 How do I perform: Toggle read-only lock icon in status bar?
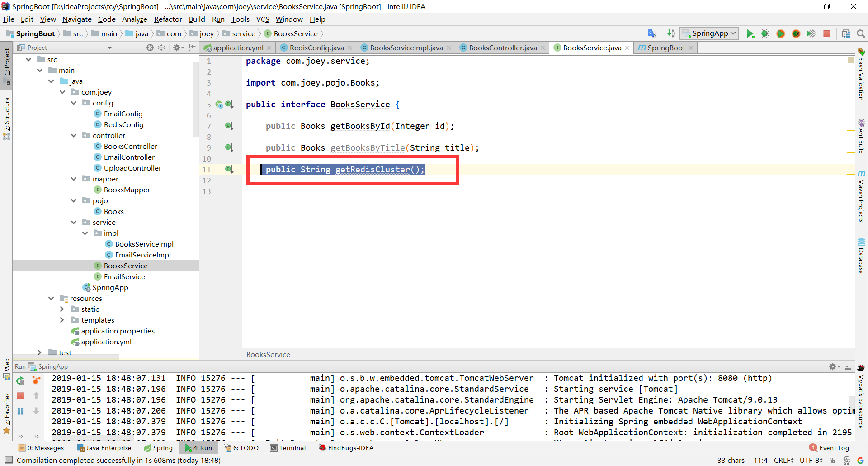coord(832,461)
